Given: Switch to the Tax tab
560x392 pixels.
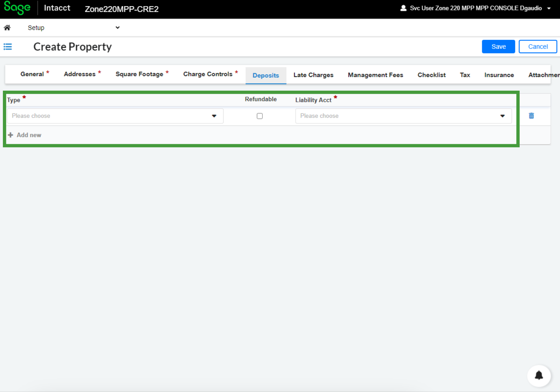Looking at the screenshot, I should (465, 75).
